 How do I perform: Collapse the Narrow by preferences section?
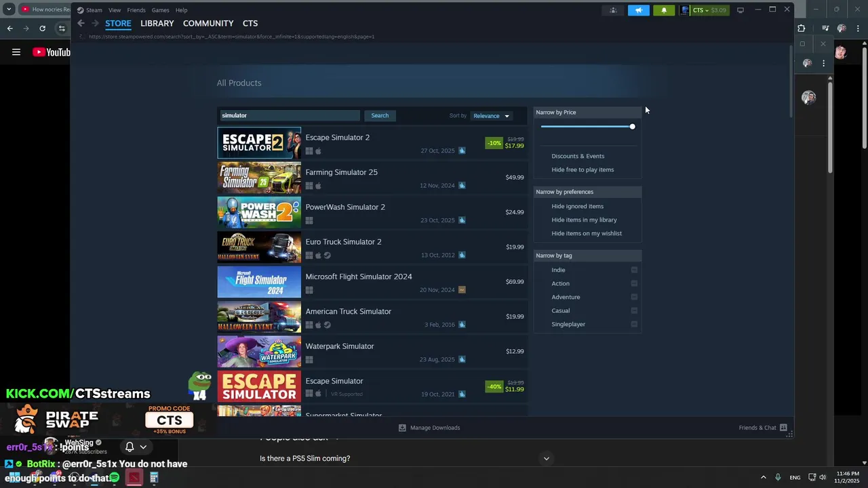click(x=587, y=192)
